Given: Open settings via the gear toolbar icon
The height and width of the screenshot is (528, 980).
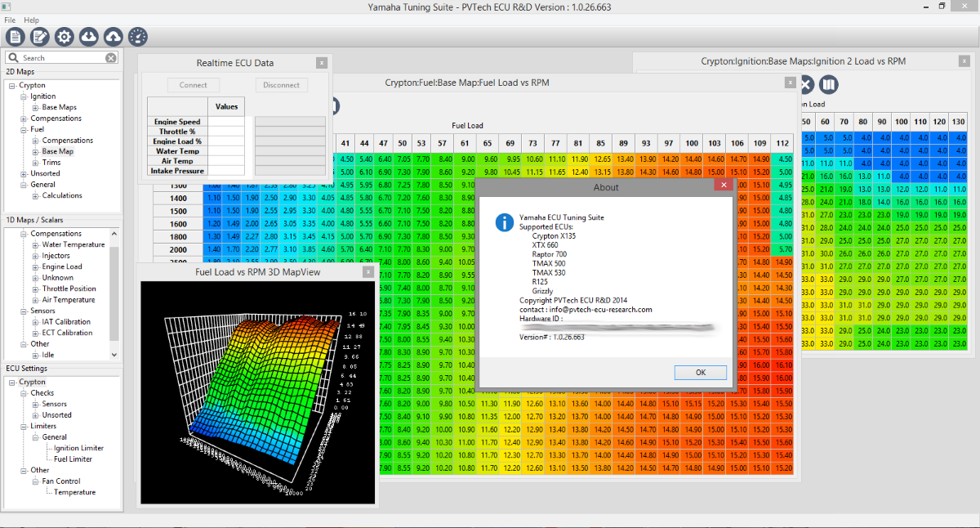Looking at the screenshot, I should [x=65, y=36].
